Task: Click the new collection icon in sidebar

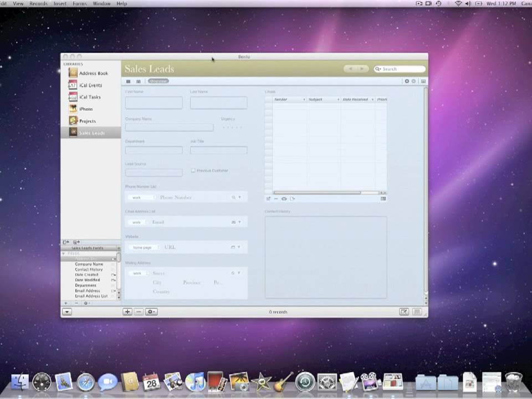Action: 76,242
